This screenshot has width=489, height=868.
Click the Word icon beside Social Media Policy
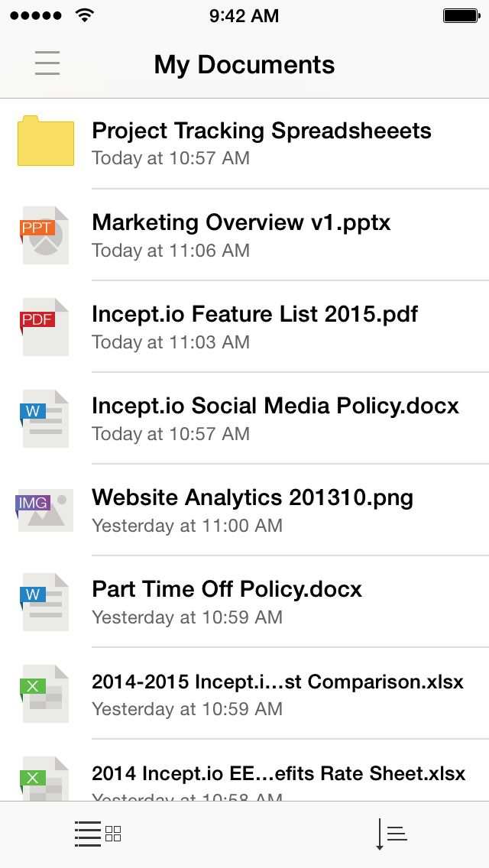pos(44,418)
